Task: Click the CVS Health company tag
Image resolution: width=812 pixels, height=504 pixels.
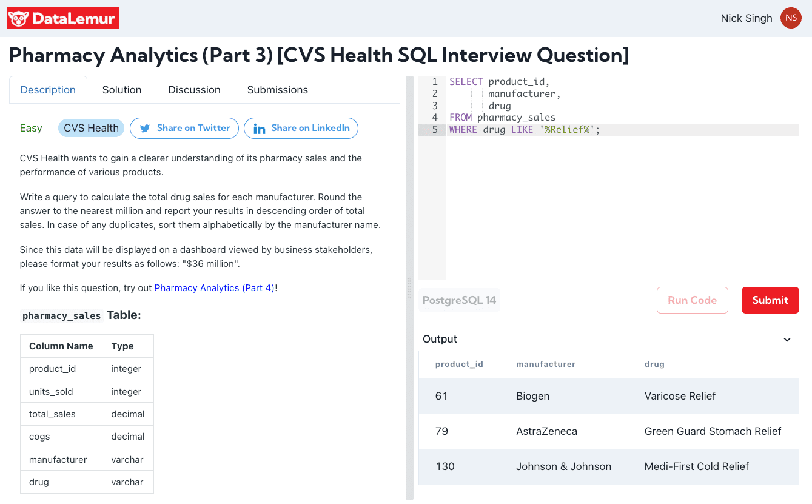Action: click(x=91, y=128)
